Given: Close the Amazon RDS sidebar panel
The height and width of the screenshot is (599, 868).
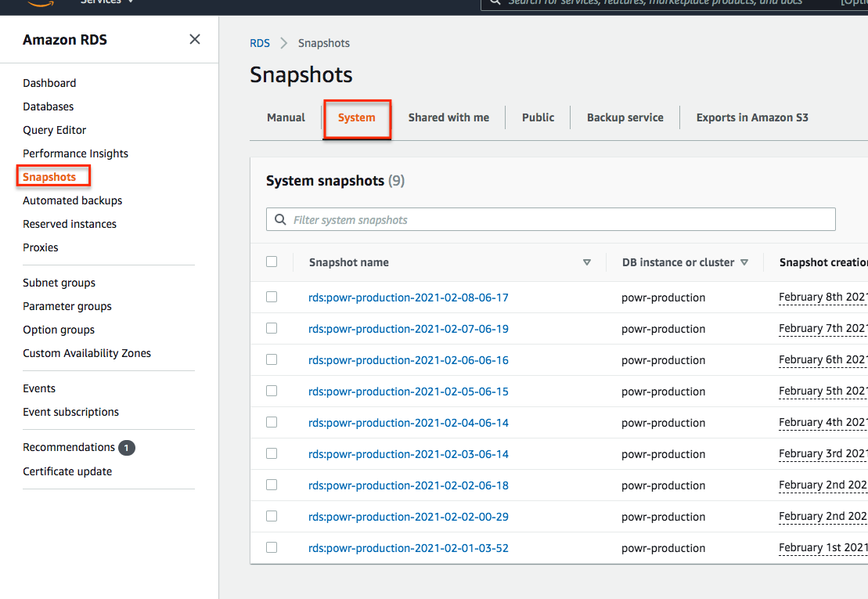Looking at the screenshot, I should pyautogui.click(x=195, y=39).
